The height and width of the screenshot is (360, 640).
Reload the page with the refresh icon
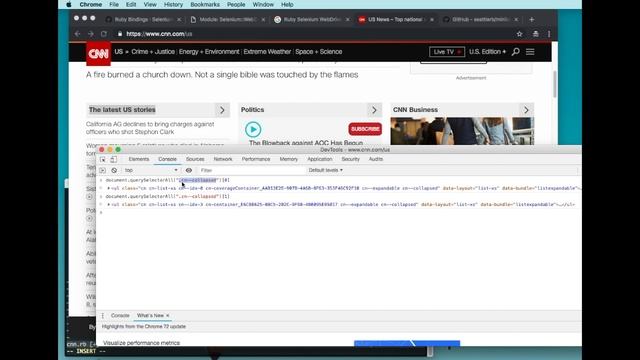[x=104, y=34]
